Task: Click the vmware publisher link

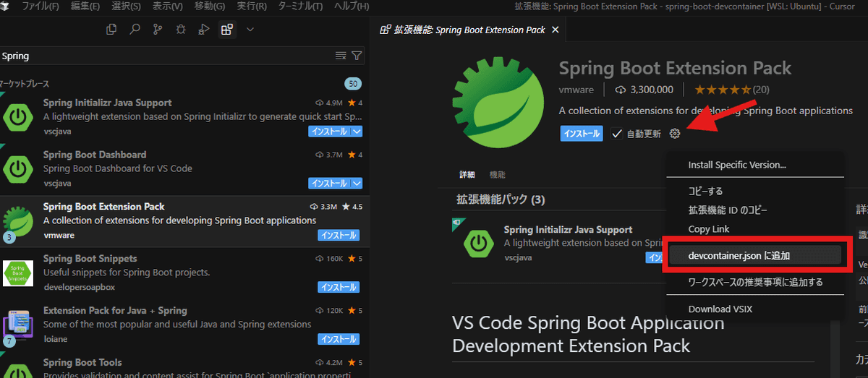Action: point(576,90)
